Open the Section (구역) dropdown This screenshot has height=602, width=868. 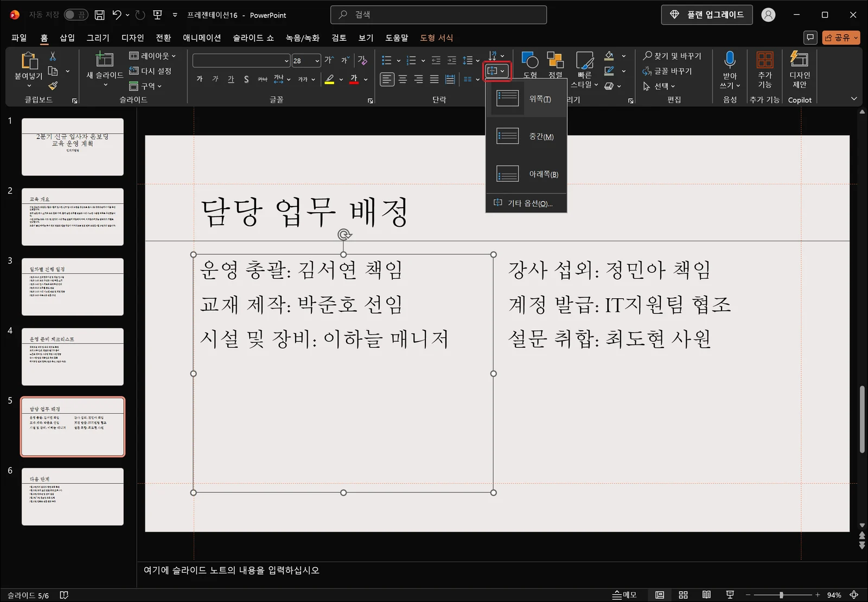point(145,86)
